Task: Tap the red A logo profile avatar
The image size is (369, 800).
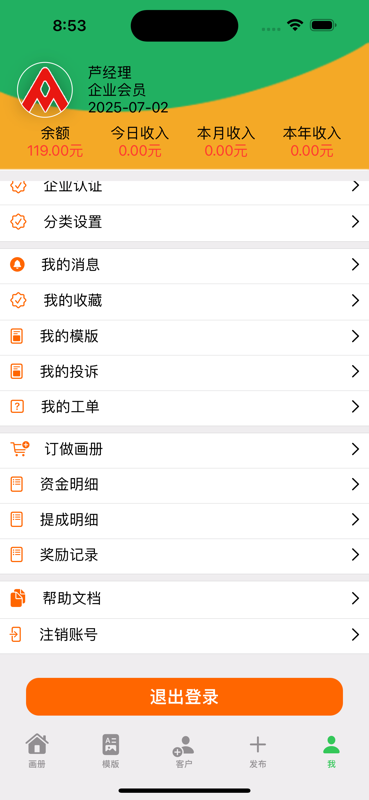Action: click(x=45, y=90)
